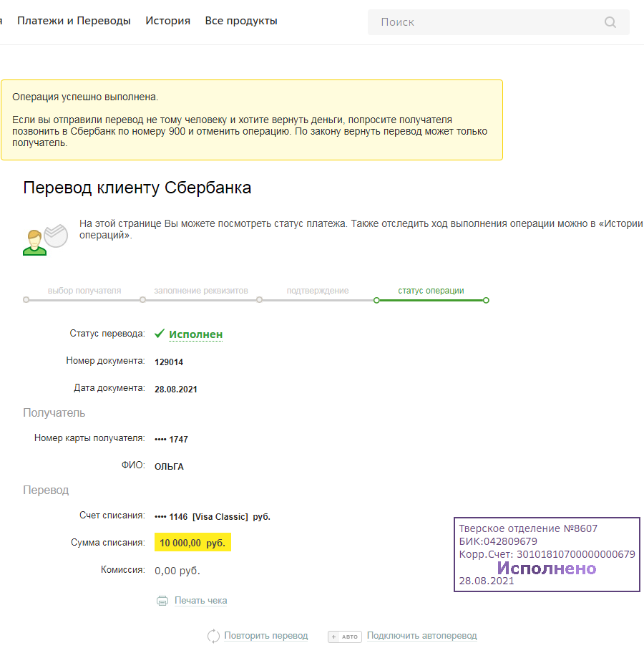Image resolution: width=644 pixels, height=648 pixels.
Task: Click Тверское отделение №8607 text
Action: click(x=528, y=529)
